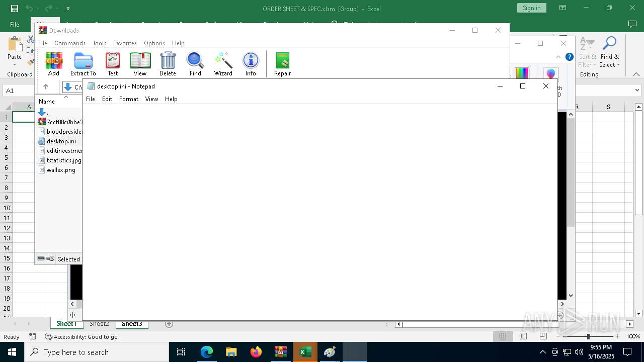
Task: Select Sheet1 tab
Action: click(x=66, y=324)
